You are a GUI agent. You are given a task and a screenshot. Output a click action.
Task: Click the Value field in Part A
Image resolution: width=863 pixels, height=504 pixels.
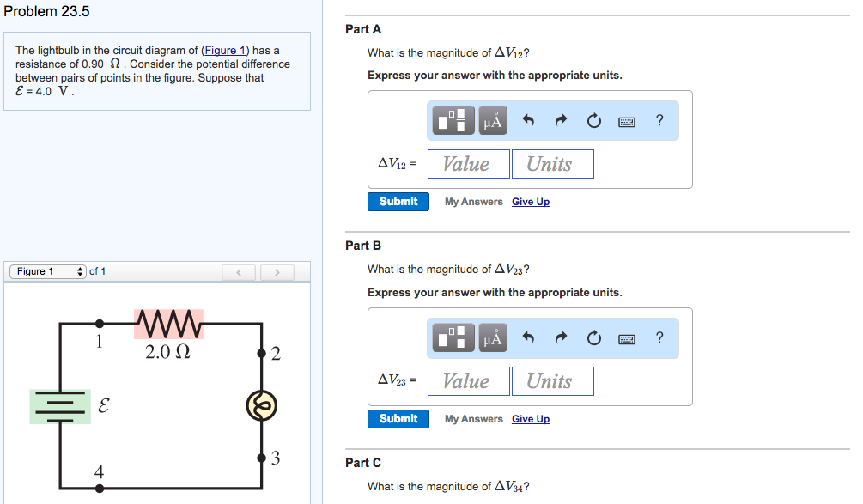(x=468, y=163)
